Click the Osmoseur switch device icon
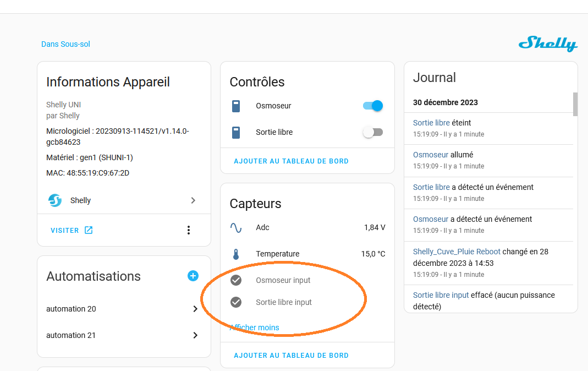 coord(236,106)
